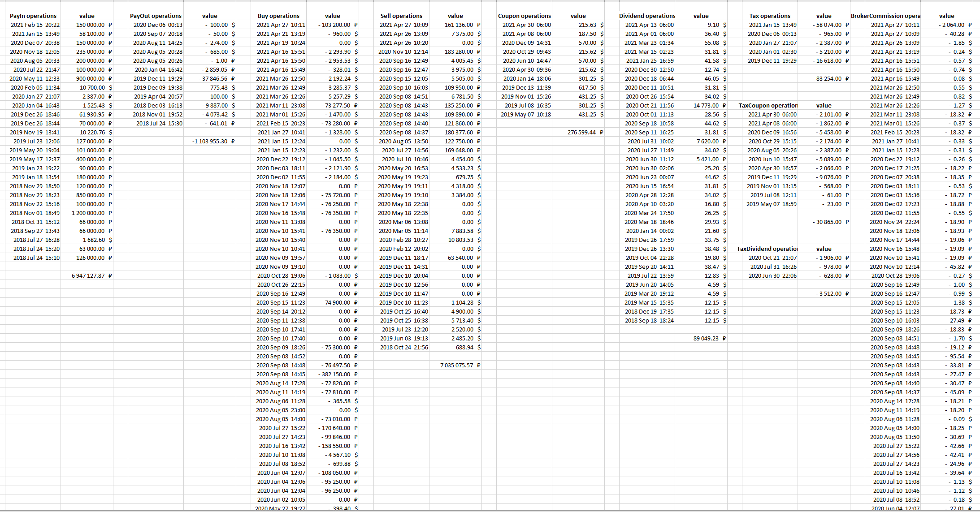
Task: Click Dividend total cell 89 049.23
Action: point(701,338)
